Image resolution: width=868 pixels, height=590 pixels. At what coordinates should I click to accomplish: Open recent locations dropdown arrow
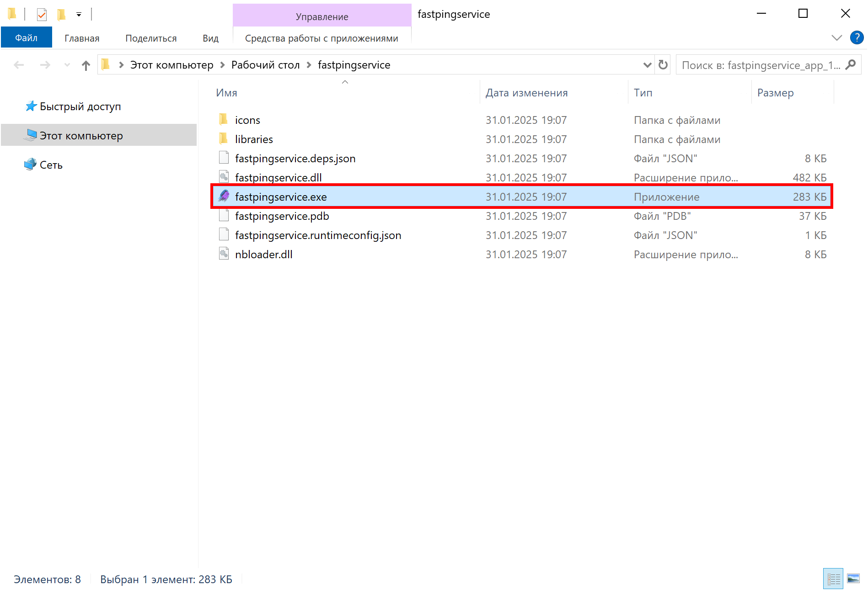[67, 65]
